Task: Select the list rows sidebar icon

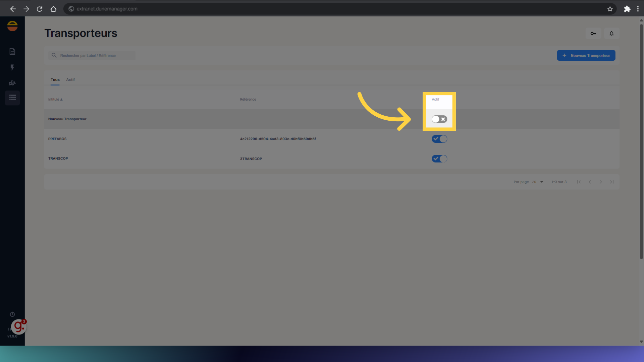Action: (12, 98)
